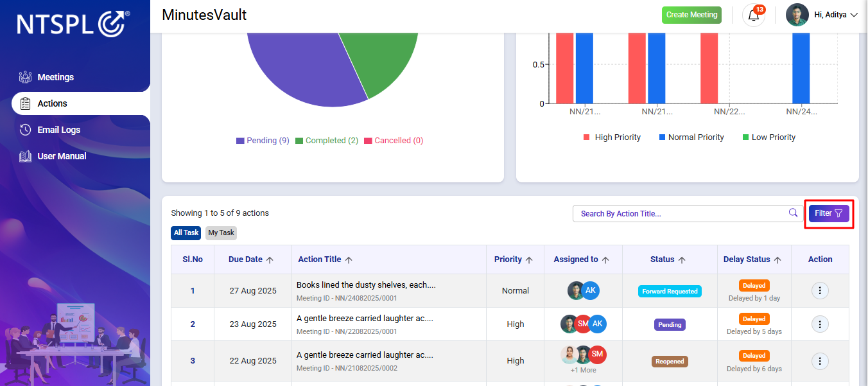Screen dimensions: 868x386
Task: Sort by Action Title arrow
Action: click(x=349, y=260)
